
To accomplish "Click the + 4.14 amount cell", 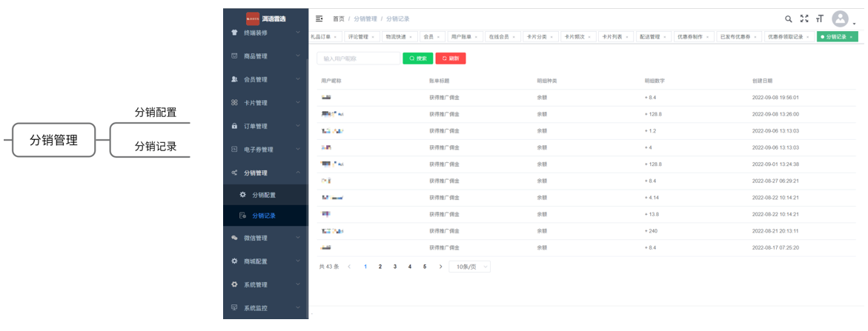I will (652, 197).
